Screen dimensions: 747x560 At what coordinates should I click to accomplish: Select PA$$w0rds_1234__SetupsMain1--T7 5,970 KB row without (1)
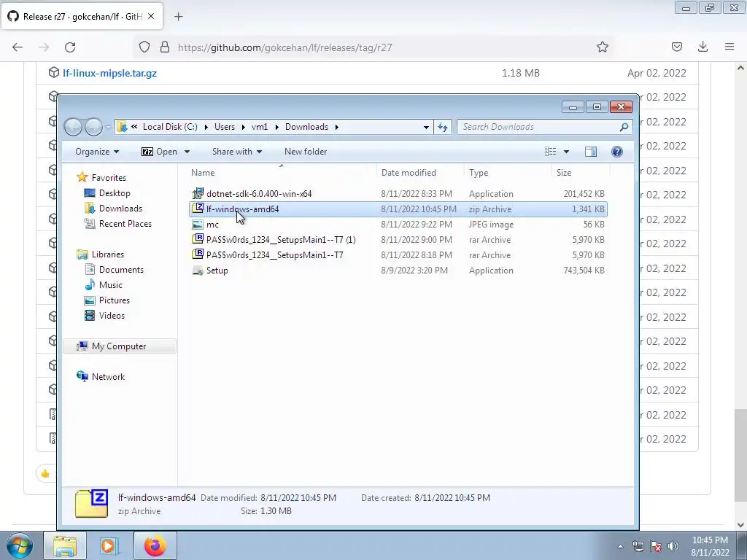tap(398, 254)
